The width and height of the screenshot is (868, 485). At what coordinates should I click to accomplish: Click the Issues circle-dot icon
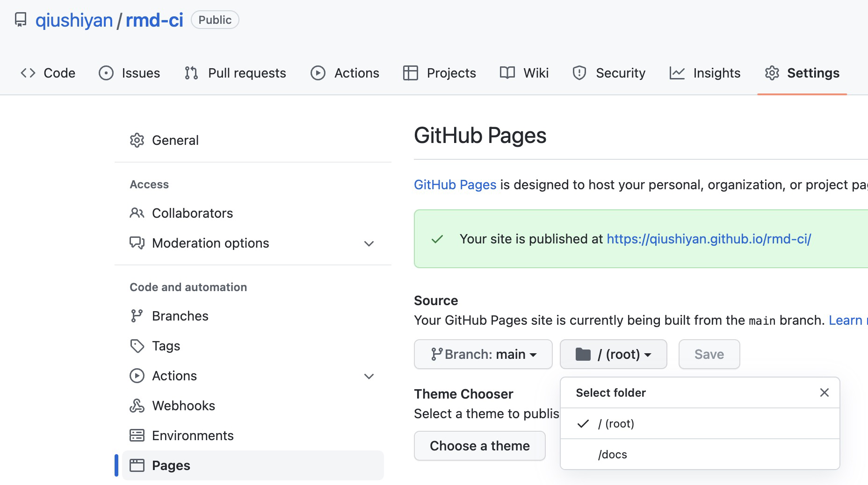tap(106, 73)
